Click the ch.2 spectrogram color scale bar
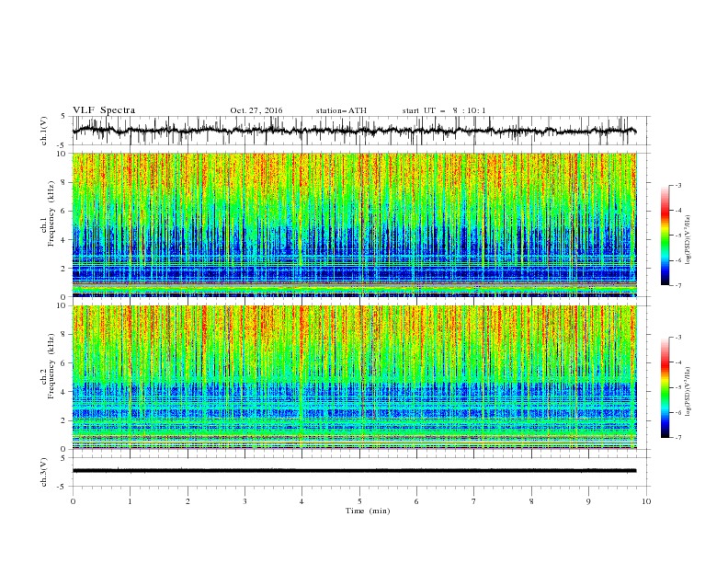The image size is (728, 563). pos(665,387)
